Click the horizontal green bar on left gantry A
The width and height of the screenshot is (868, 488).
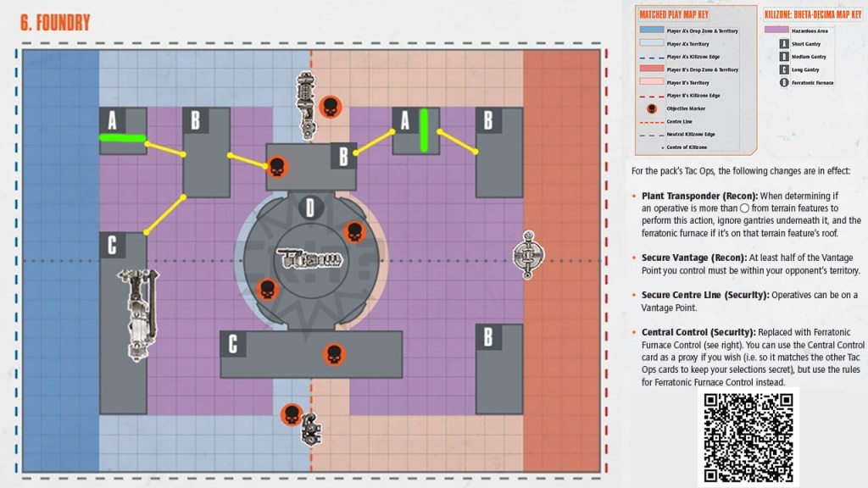(121, 137)
